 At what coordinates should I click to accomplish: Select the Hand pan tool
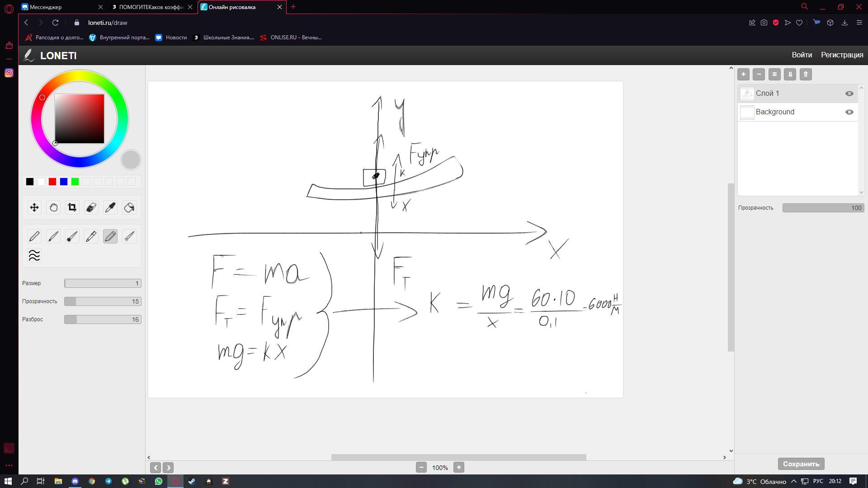(x=53, y=207)
